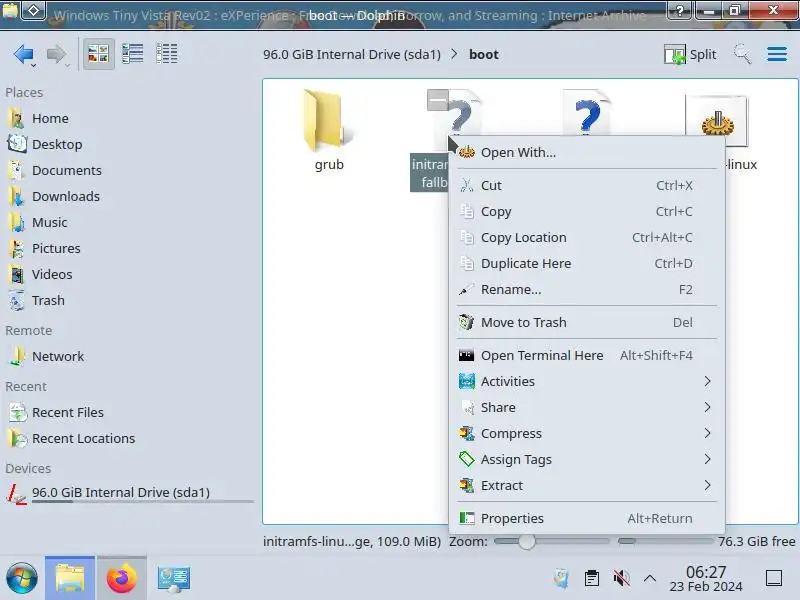Open Home in Places
The image size is (800, 600).
pos(50,118)
